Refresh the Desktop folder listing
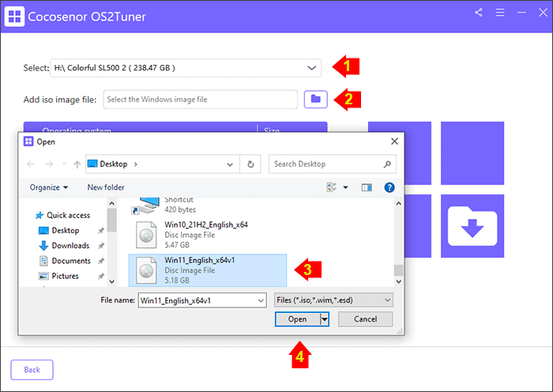The image size is (553, 392). [x=250, y=164]
